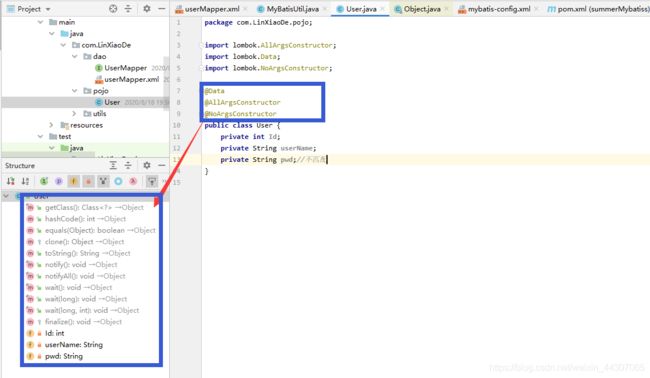Hide the Project panel with the minus icon
The height and width of the screenshot is (378, 650).
pyautogui.click(x=161, y=9)
